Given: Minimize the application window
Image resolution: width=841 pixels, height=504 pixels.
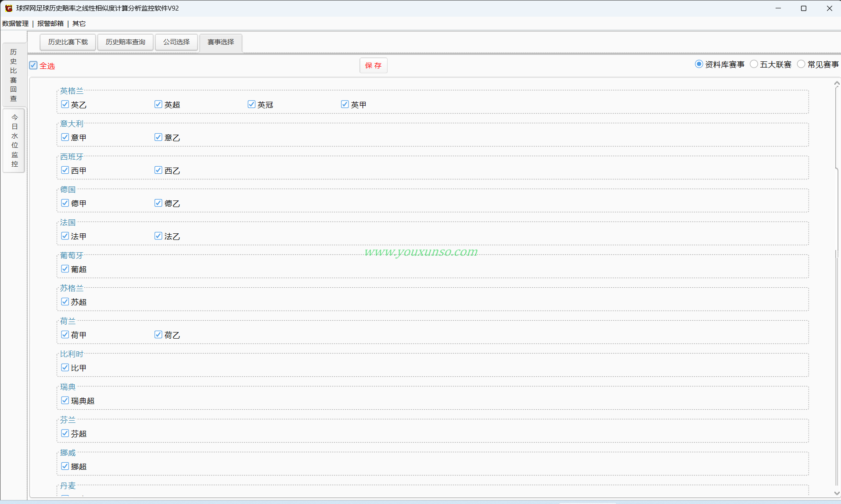Looking at the screenshot, I should [778, 8].
